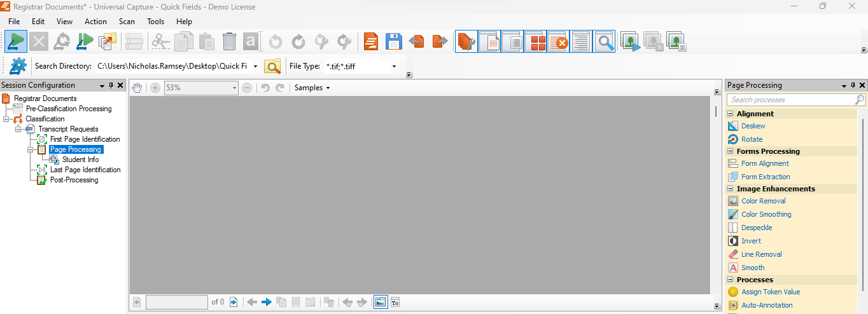This screenshot has height=314, width=868.
Task: Open scan source settings gear icon
Action: point(18,66)
